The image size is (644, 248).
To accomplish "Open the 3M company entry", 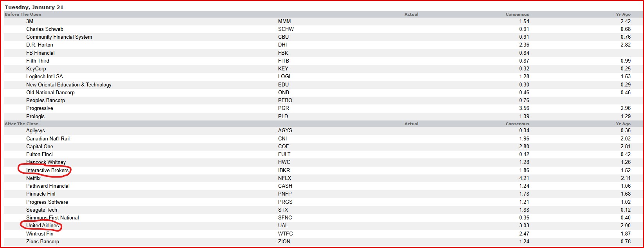I will tap(30, 21).
